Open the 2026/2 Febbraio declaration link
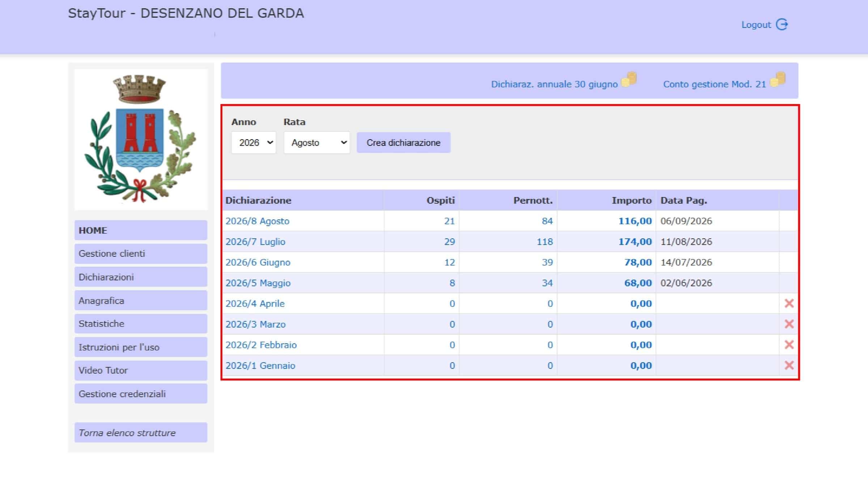Viewport: 868px width, 488px height. (x=261, y=344)
